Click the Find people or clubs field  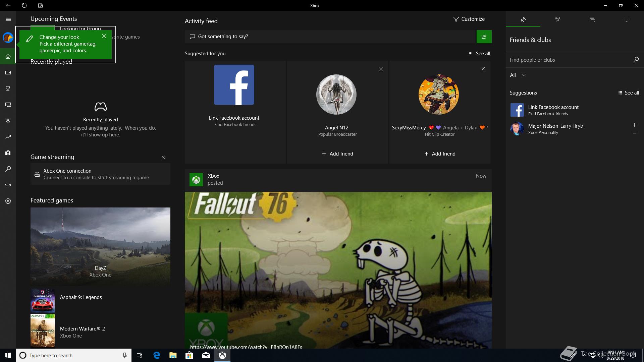click(570, 60)
